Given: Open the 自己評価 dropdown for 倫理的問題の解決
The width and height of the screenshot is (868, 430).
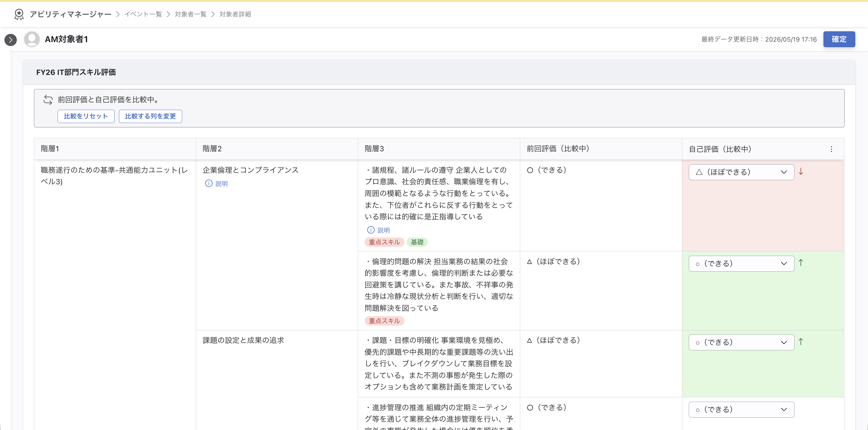Looking at the screenshot, I should click(741, 263).
